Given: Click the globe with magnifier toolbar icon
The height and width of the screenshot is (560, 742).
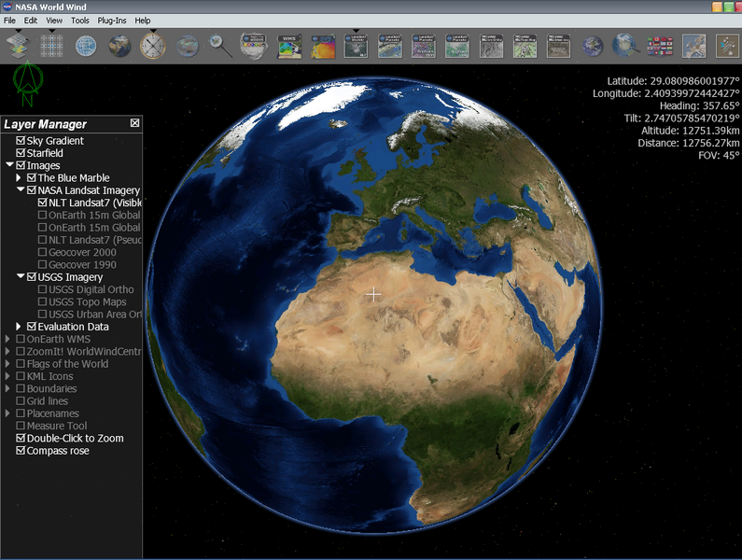Looking at the screenshot, I should pos(625,46).
